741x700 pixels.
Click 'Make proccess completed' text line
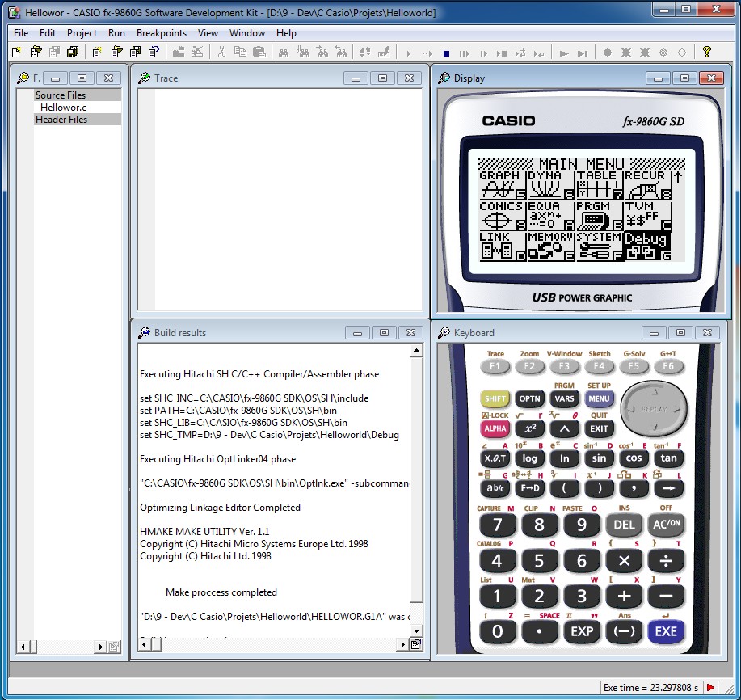[x=221, y=592]
